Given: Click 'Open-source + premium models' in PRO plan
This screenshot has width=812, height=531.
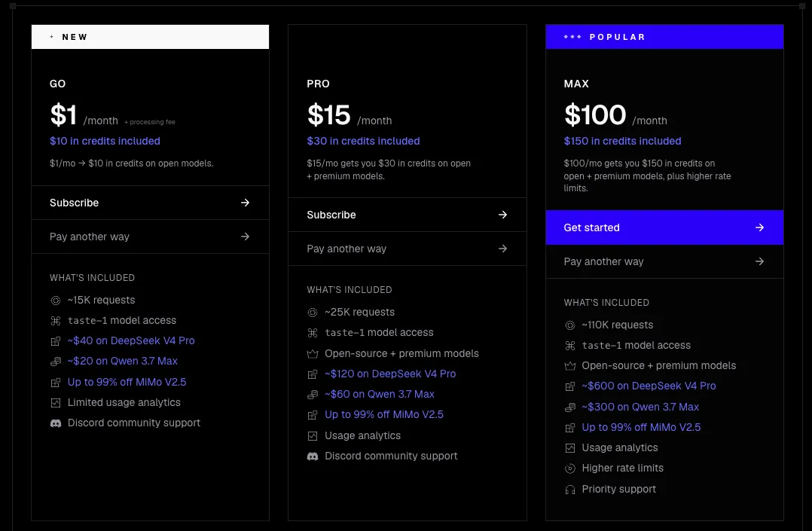Looking at the screenshot, I should tap(402, 353).
